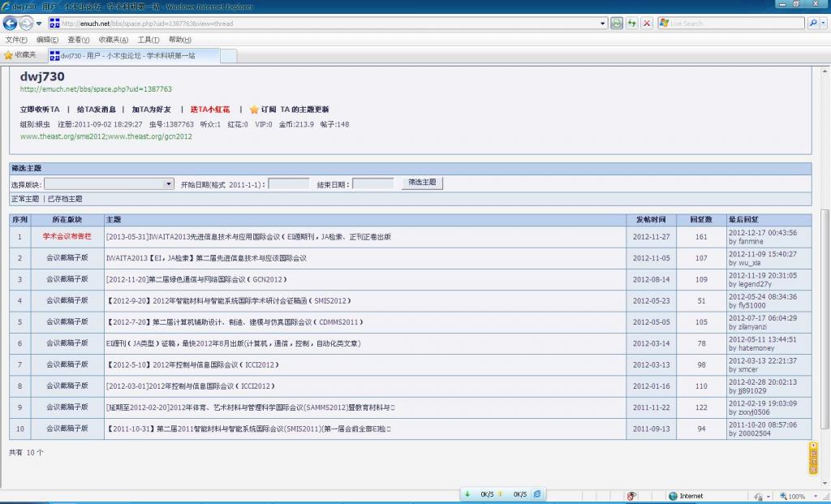Open the 工具(T) menu
This screenshot has height=504, width=831.
coord(149,40)
